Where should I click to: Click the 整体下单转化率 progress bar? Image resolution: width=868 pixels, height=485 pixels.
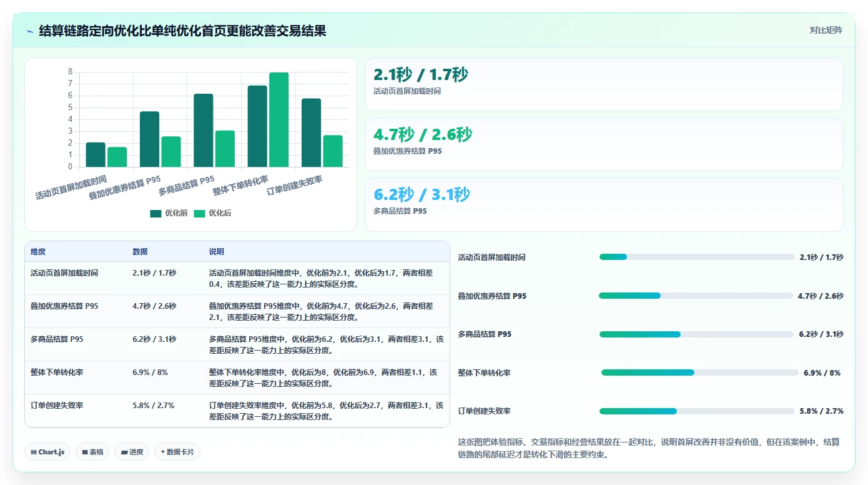coord(700,372)
